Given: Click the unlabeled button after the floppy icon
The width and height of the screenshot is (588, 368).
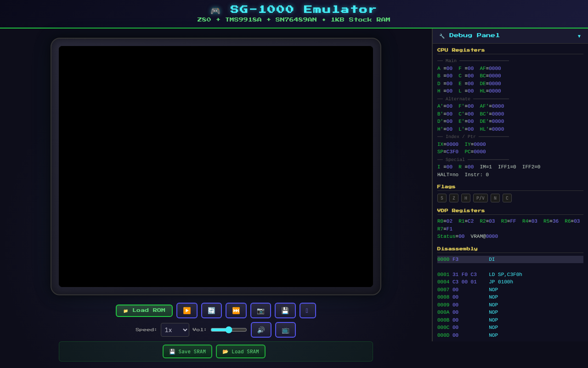Looking at the screenshot, I should [x=308, y=310].
